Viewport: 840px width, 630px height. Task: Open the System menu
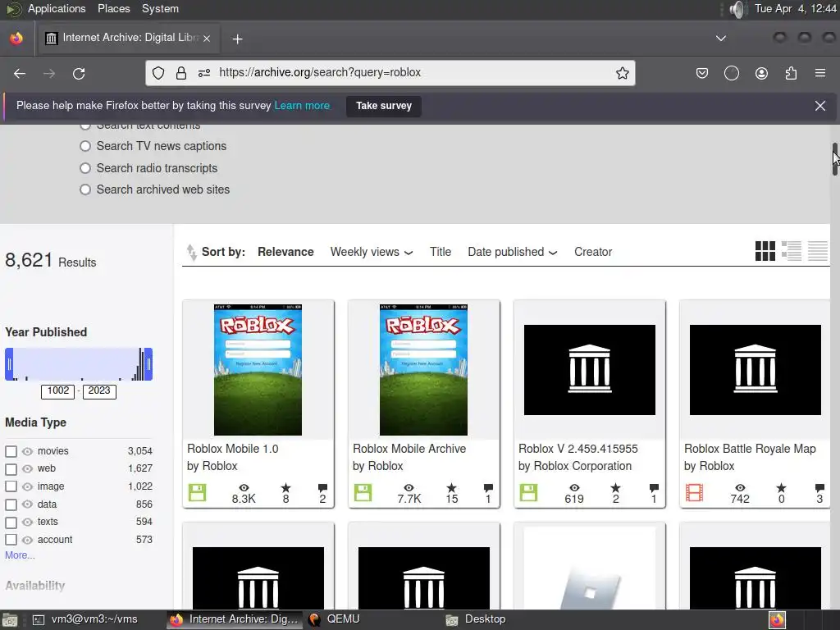tap(160, 8)
